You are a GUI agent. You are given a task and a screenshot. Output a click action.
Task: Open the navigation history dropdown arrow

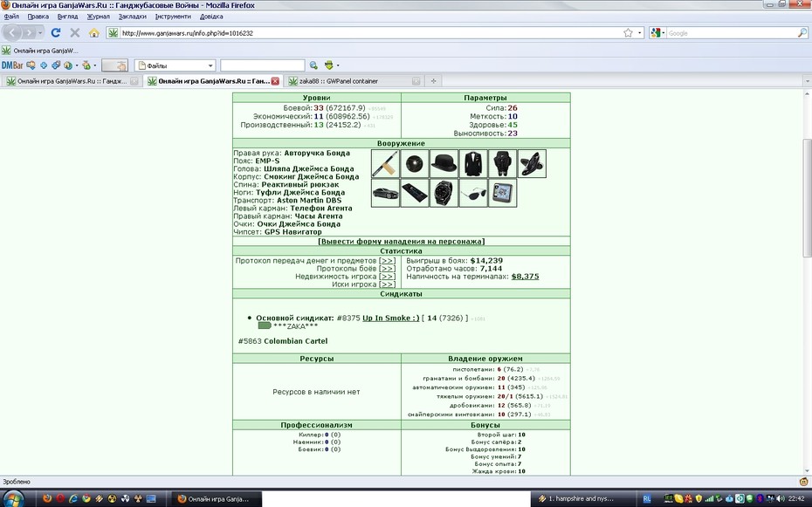pos(40,32)
